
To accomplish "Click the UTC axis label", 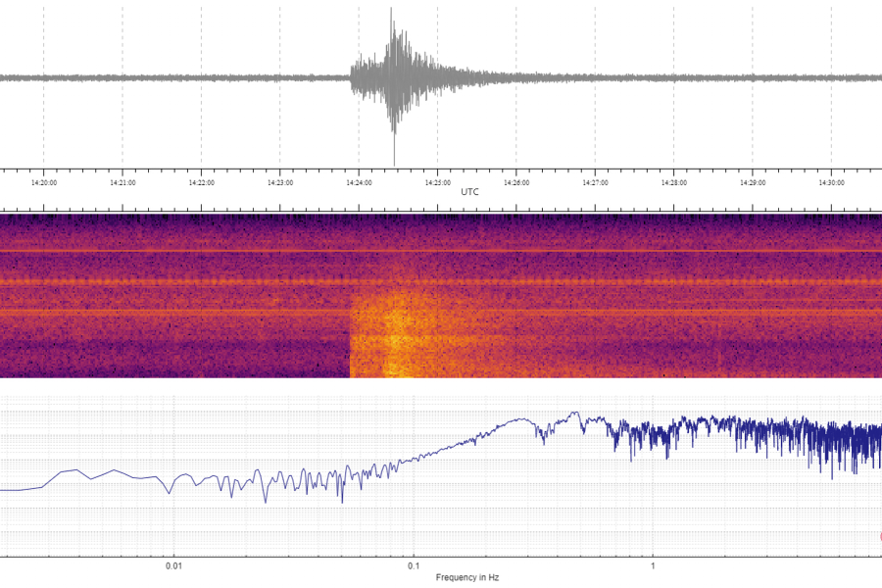I will 468,192.
